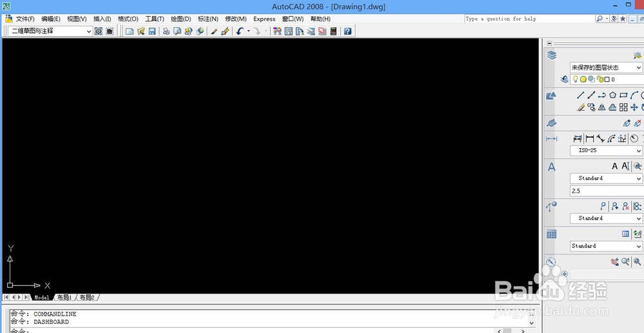The image size is (644, 333).
Task: Click the Single Line Text AI icon
Action: point(625,166)
